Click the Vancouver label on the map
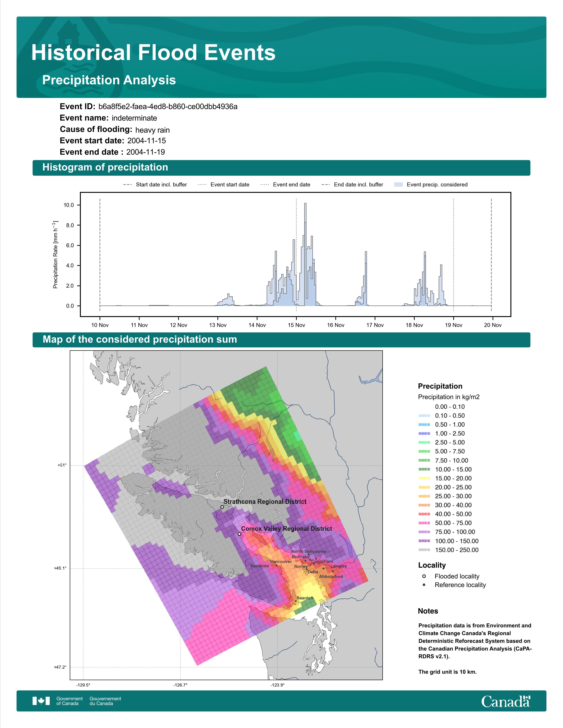The width and height of the screenshot is (563, 728). point(281,562)
